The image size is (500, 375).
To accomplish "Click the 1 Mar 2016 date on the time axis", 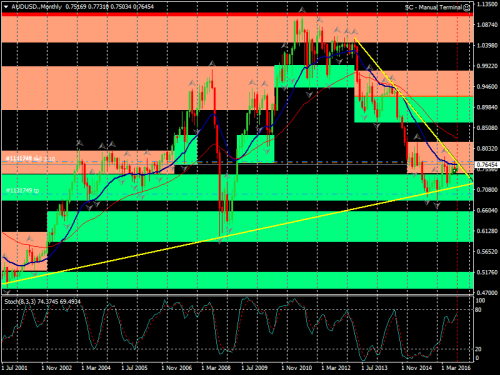I will tap(456, 368).
